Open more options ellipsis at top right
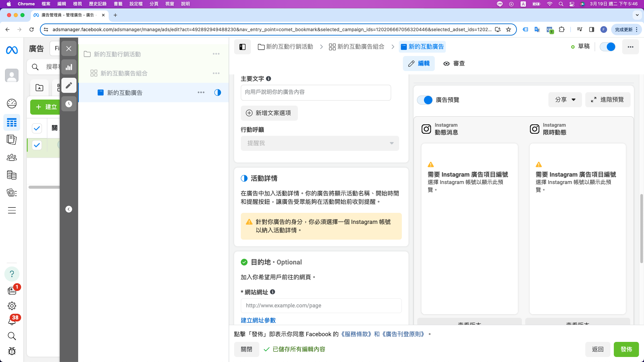The width and height of the screenshot is (644, 362). (x=631, y=47)
